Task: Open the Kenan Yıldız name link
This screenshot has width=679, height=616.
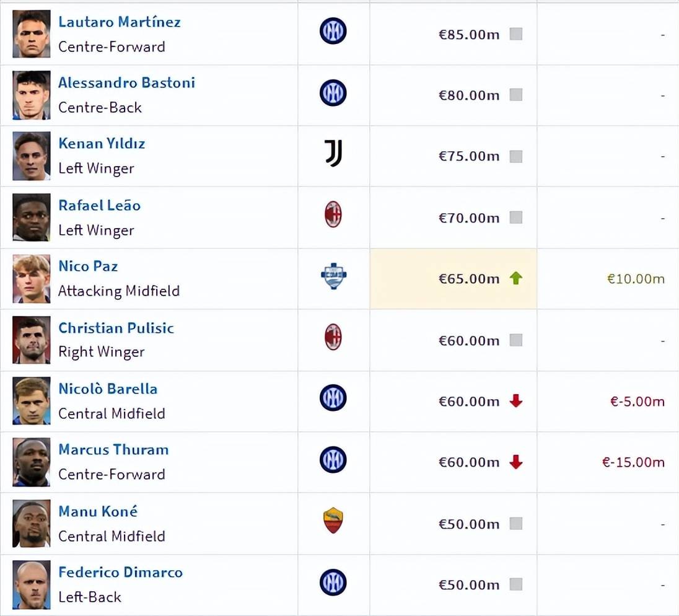Action: [102, 143]
